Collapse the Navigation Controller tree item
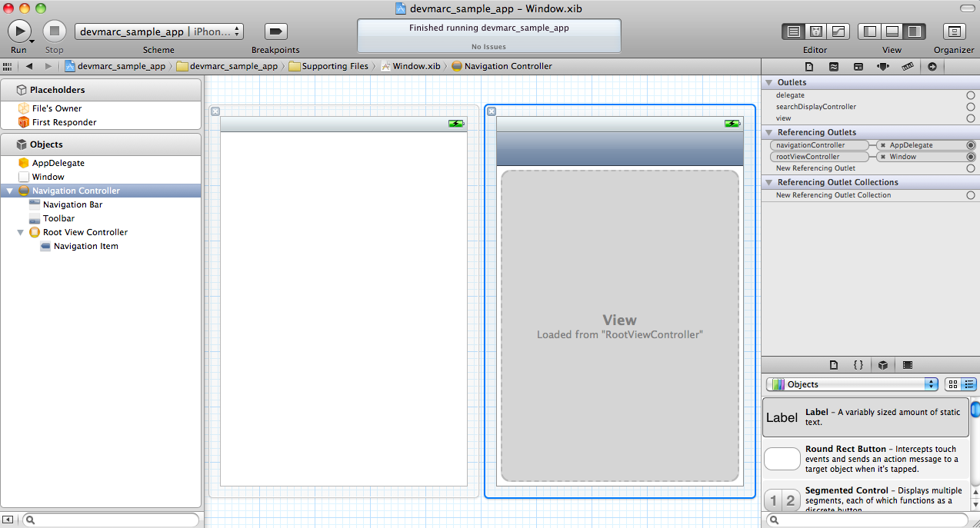This screenshot has width=980, height=528. point(9,190)
